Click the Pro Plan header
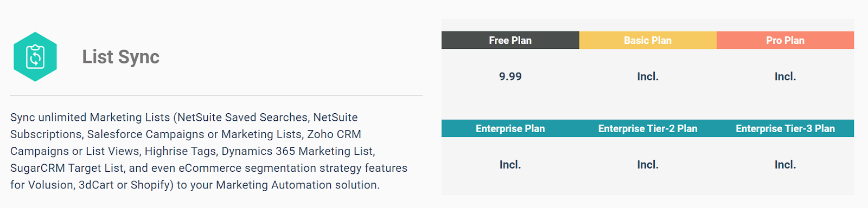868x208 pixels. click(x=785, y=40)
